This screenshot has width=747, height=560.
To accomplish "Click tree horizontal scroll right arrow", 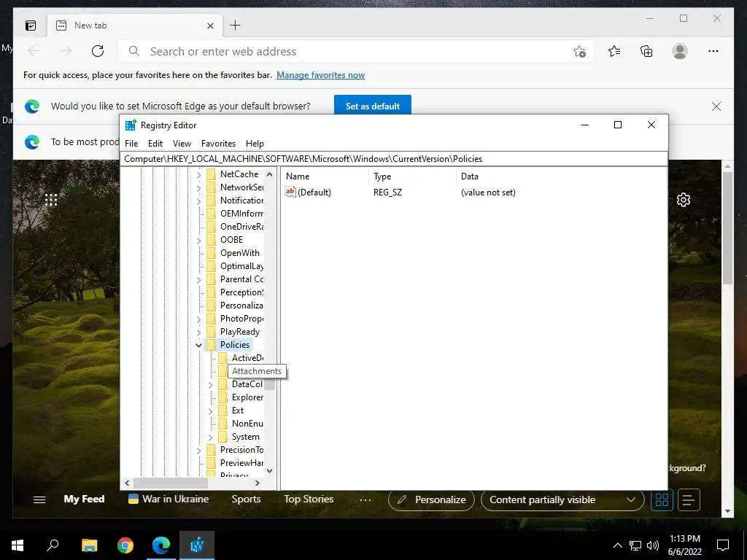I will tap(258, 483).
